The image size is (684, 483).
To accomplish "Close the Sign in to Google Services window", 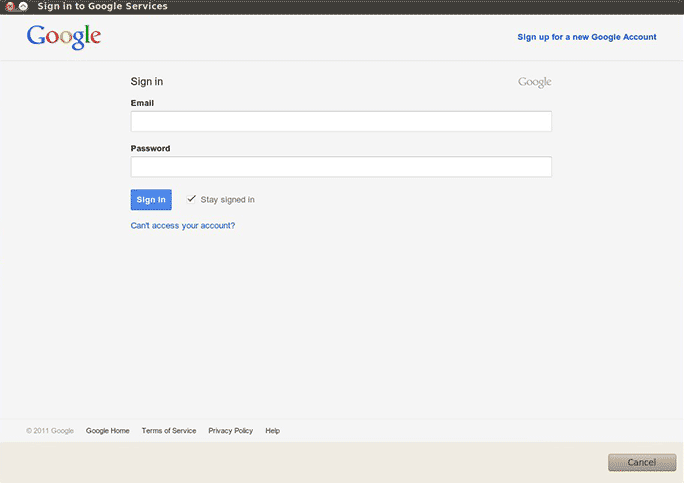I will coord(9,6).
